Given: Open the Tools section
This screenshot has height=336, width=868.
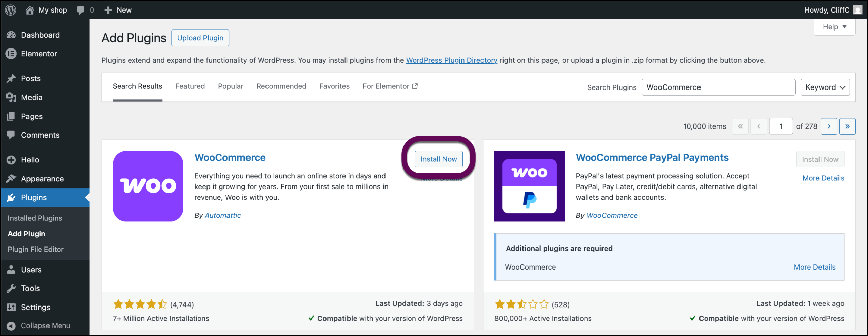Looking at the screenshot, I should point(30,288).
